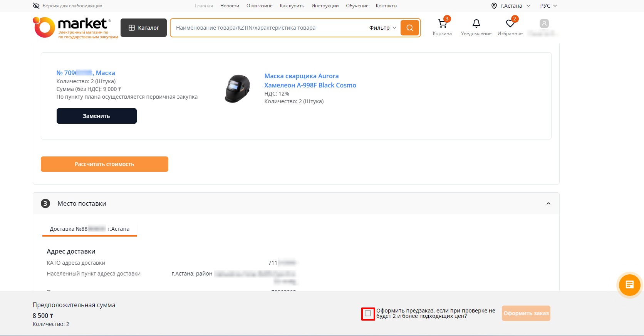Collapse the Место поставки section
Image resolution: width=644 pixels, height=336 pixels.
click(x=548, y=203)
